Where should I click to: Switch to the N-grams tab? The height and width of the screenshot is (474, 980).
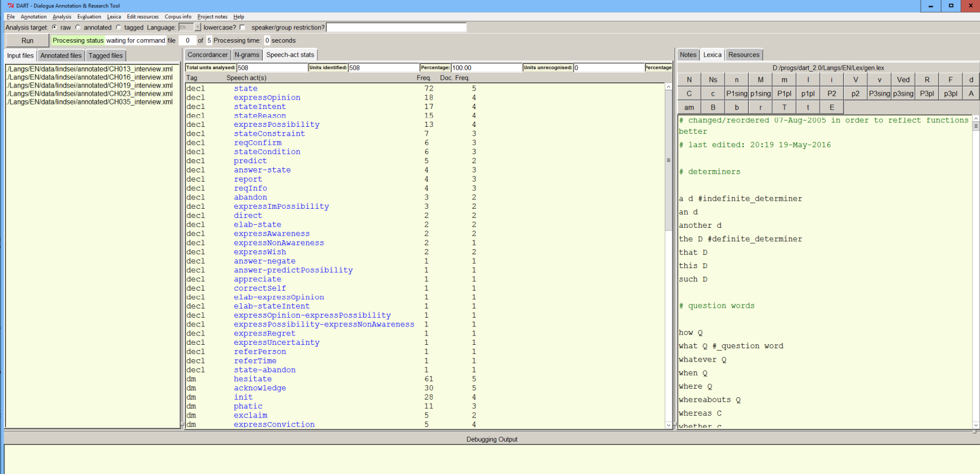[x=247, y=55]
